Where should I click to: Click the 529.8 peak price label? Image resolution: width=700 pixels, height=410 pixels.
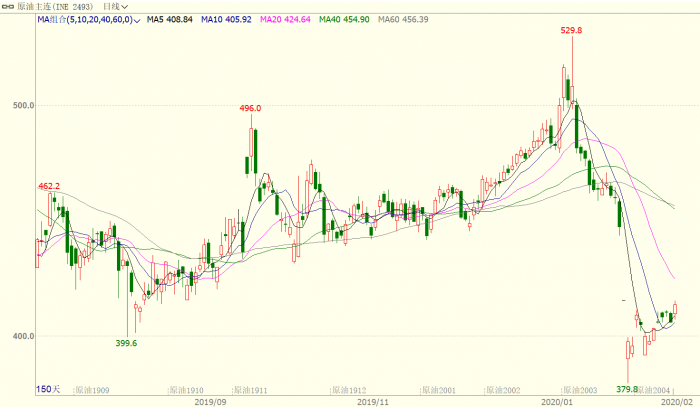571,31
